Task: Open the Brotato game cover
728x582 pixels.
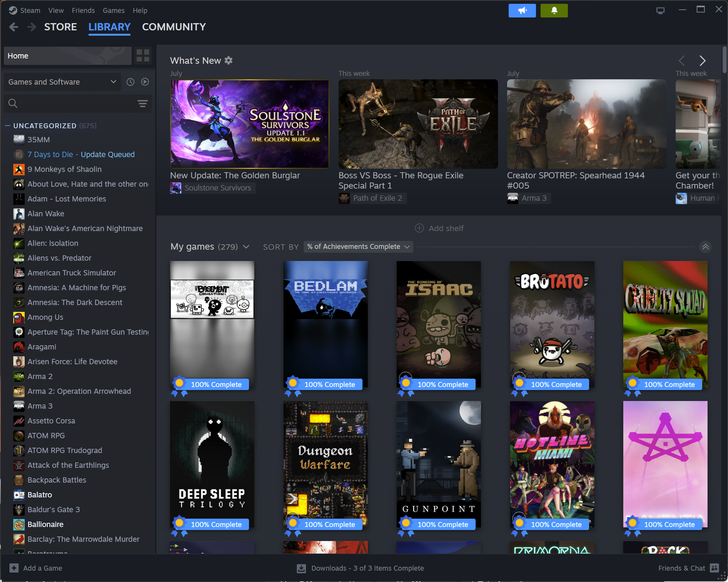Action: coord(552,325)
